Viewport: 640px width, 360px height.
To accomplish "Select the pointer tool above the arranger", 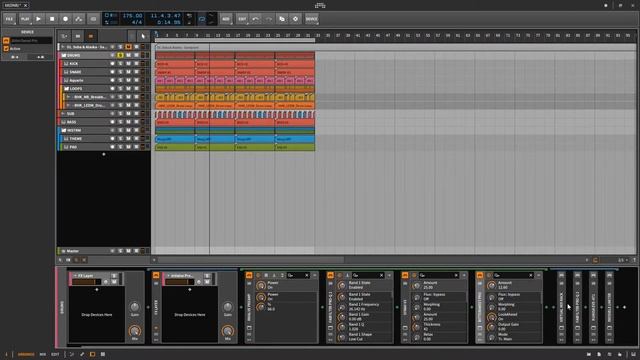I will 143,36.
